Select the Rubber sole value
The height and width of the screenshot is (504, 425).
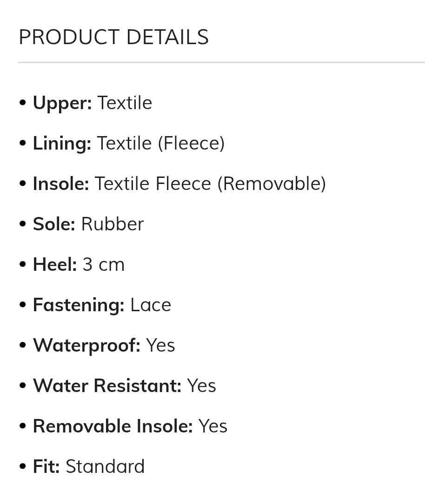tap(113, 224)
